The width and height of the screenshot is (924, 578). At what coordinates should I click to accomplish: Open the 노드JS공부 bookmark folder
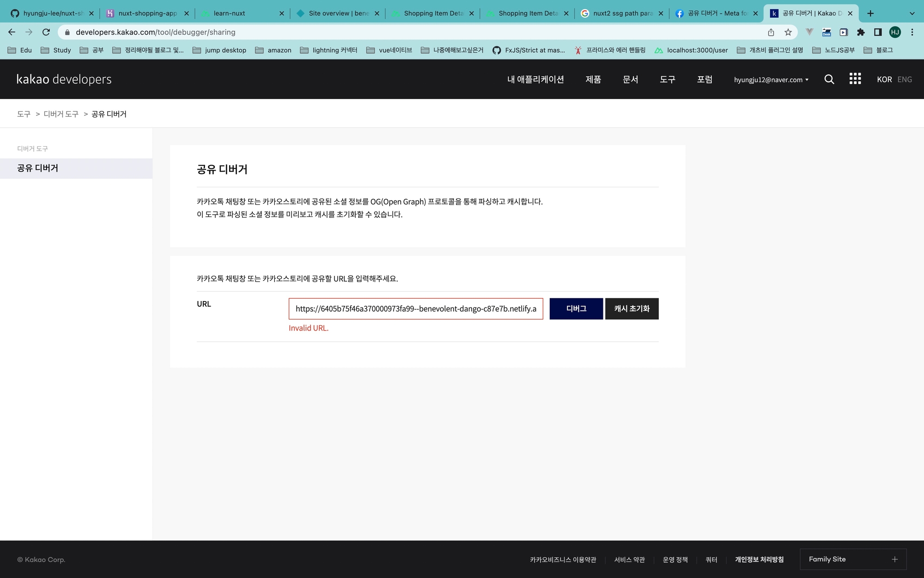click(x=833, y=50)
